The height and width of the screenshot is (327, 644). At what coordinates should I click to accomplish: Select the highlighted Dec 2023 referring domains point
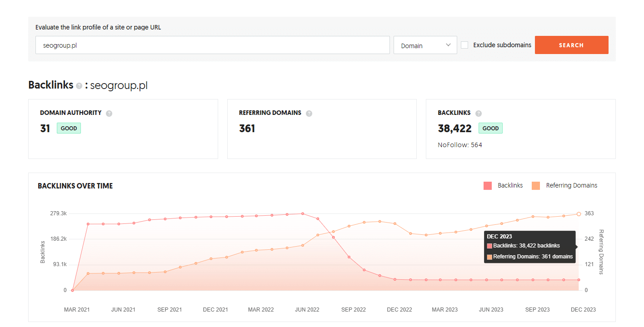coord(579,214)
